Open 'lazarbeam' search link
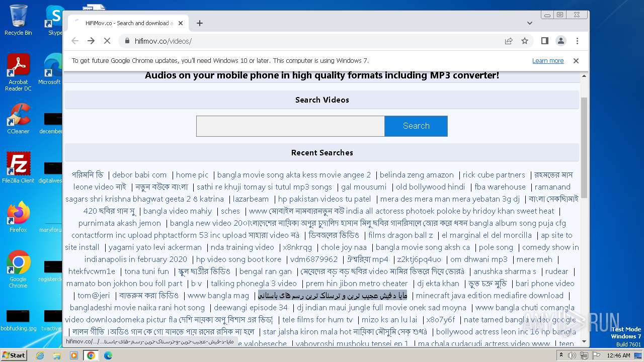The width and height of the screenshot is (644, 362). (251, 199)
